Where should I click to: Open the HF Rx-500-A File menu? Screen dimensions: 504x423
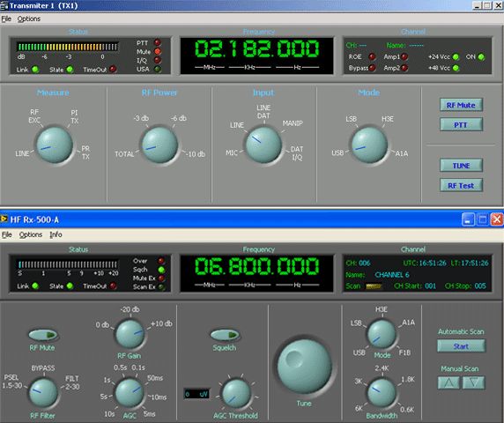click(7, 234)
